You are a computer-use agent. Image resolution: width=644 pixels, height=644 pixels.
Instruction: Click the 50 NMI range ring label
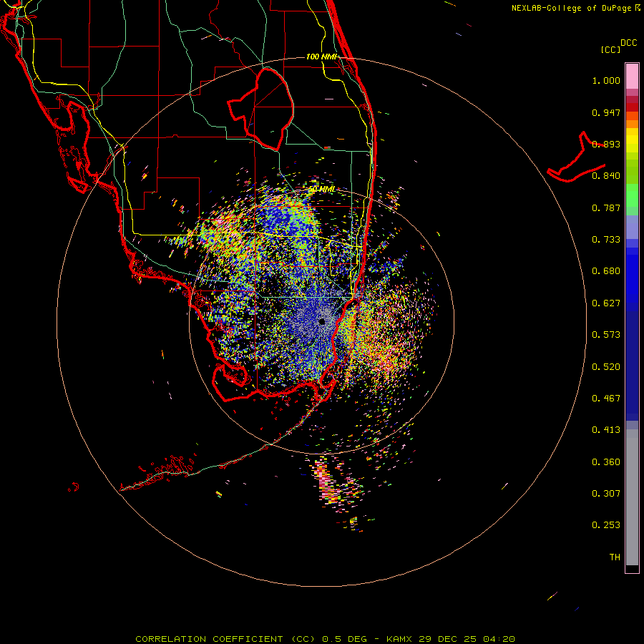tap(321, 189)
